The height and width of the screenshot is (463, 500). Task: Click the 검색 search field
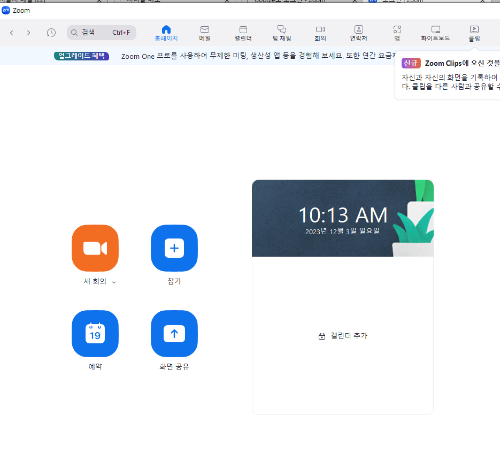click(101, 32)
